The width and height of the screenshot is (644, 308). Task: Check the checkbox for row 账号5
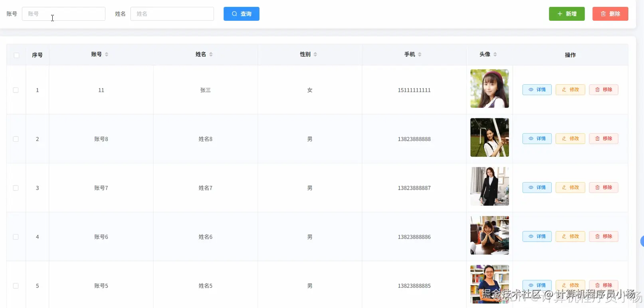[x=16, y=286]
